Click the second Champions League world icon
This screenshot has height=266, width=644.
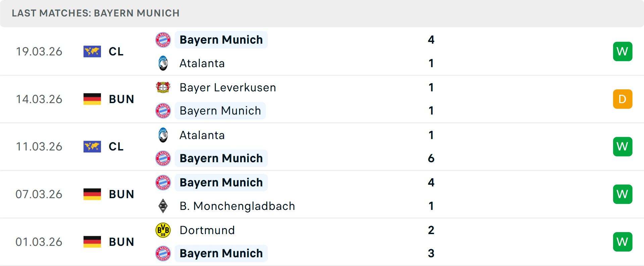[92, 146]
